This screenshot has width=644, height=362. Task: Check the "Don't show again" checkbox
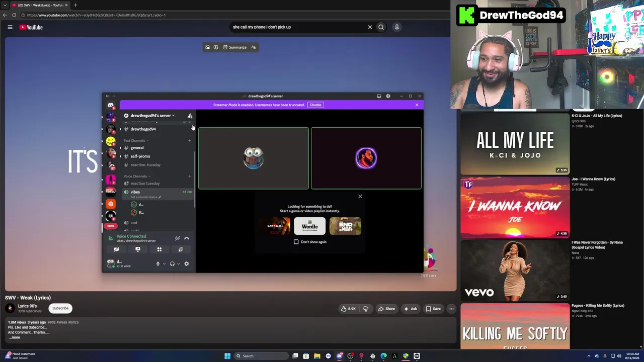296,242
